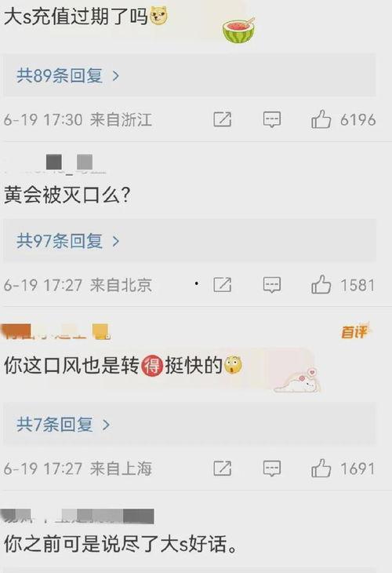This screenshot has width=392, height=573.
Task: Tap the comment icon on 浙江 comment
Action: (x=272, y=119)
